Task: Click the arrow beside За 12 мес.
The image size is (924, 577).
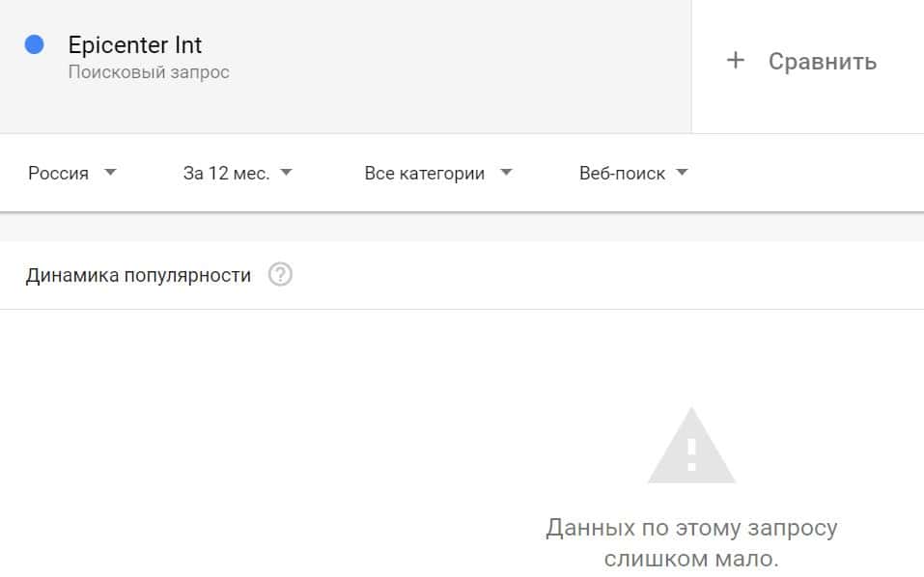Action: click(x=286, y=173)
